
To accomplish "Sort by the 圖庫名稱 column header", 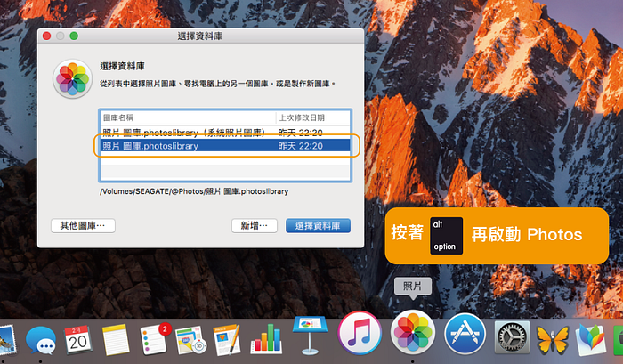I will point(188,117).
